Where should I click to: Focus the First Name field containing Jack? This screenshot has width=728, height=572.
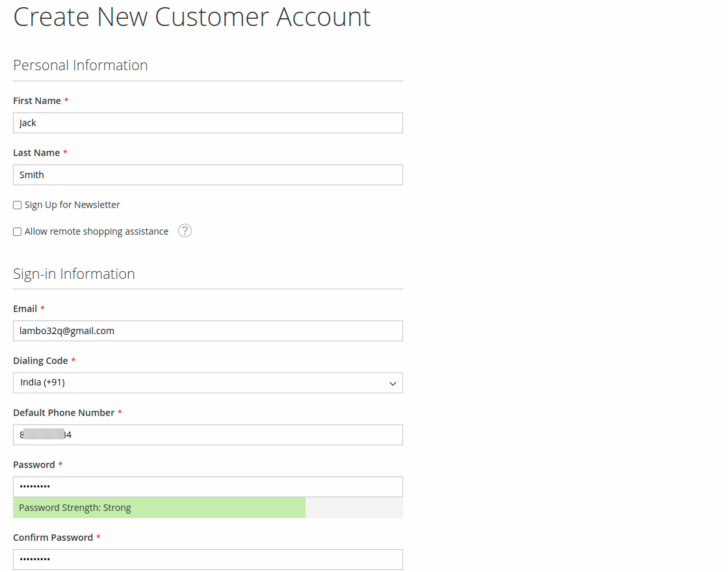click(208, 122)
